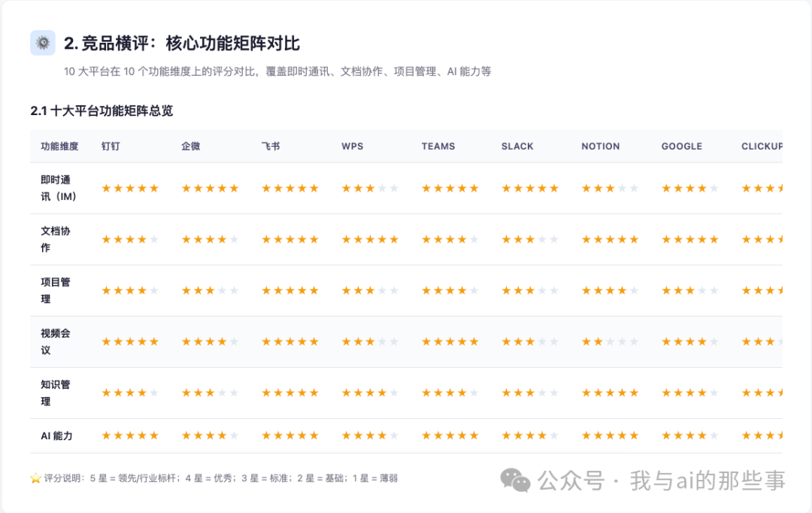Click GOOGLE star rating for 项目管理

click(689, 290)
